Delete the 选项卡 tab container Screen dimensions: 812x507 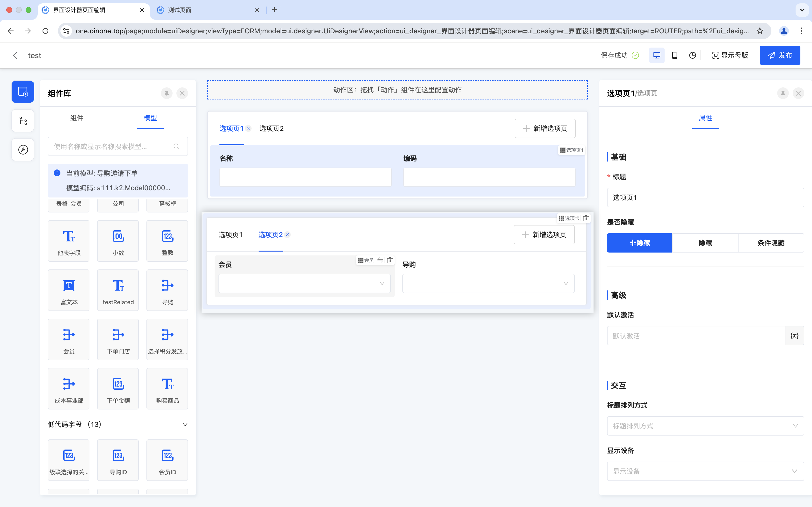(x=586, y=218)
